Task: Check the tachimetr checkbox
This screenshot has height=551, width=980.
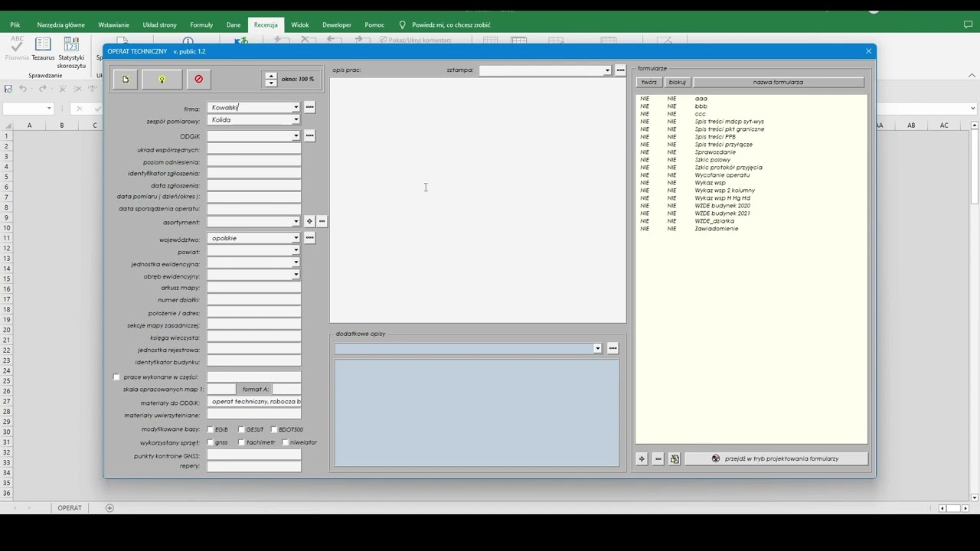Action: tap(241, 442)
